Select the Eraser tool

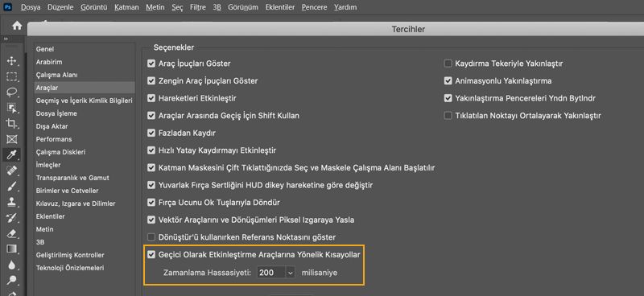coord(11,233)
